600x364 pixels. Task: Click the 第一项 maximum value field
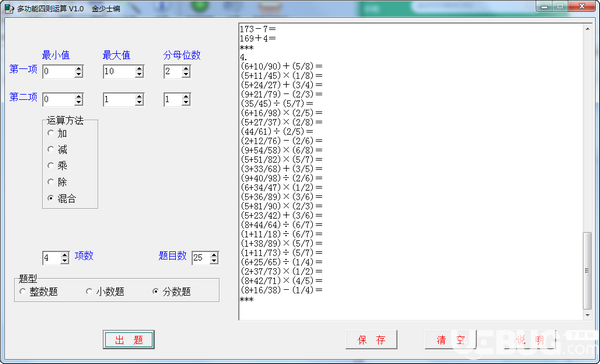point(119,71)
